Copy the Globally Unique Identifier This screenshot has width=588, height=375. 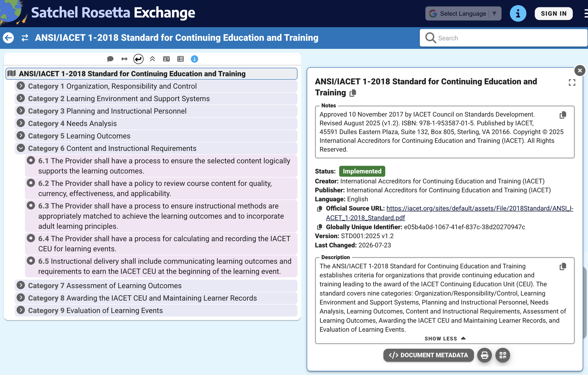tap(319, 227)
